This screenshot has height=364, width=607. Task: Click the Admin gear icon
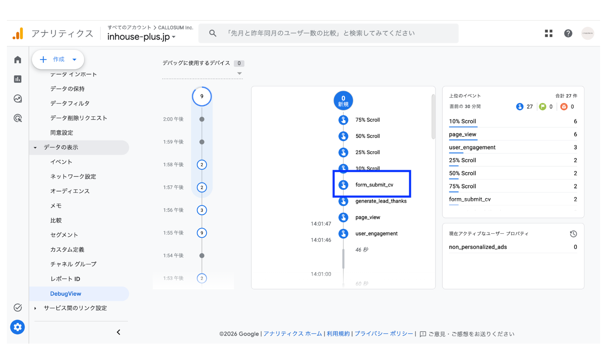click(17, 327)
